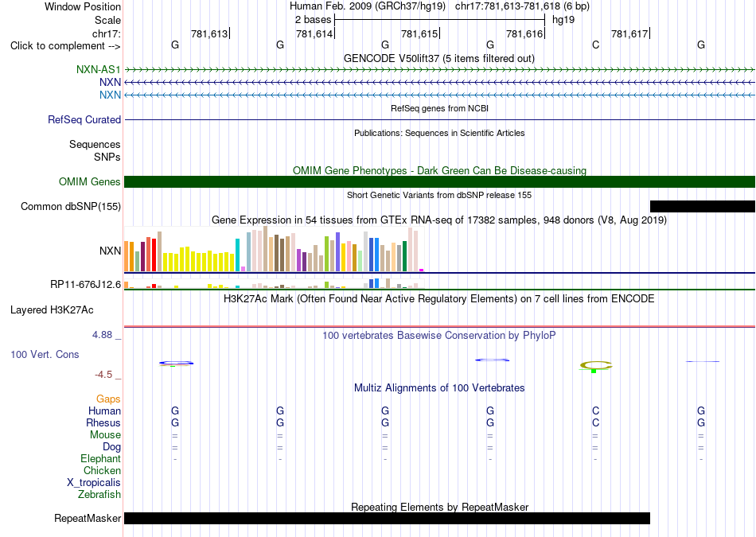
Task: Click the Human row C base in Multiz
Action: click(x=596, y=411)
